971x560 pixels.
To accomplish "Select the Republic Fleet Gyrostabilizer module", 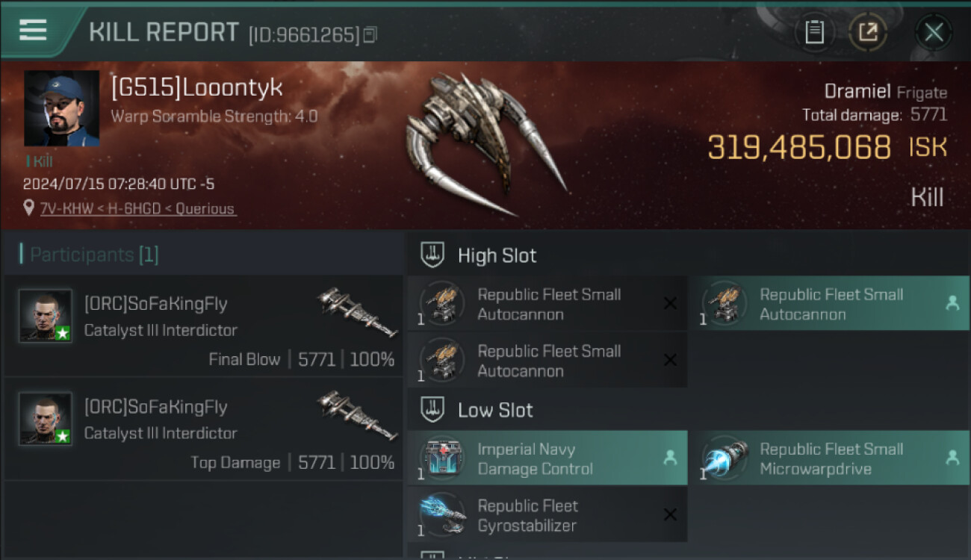I will click(x=547, y=515).
